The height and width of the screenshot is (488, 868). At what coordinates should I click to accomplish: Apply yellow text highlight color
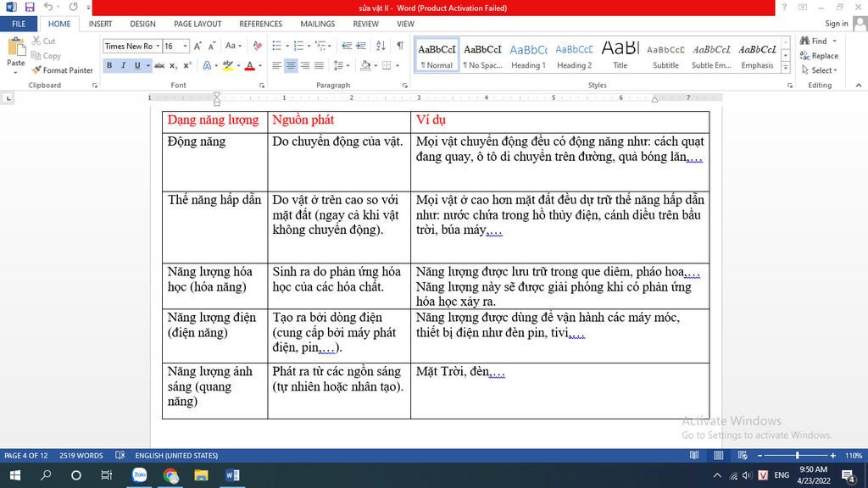pyautogui.click(x=227, y=65)
